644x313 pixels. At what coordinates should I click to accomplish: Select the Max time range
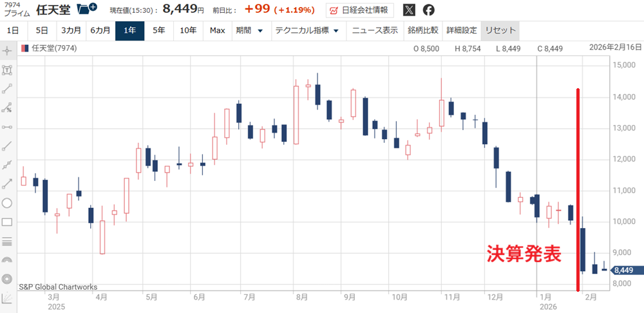coord(217,30)
